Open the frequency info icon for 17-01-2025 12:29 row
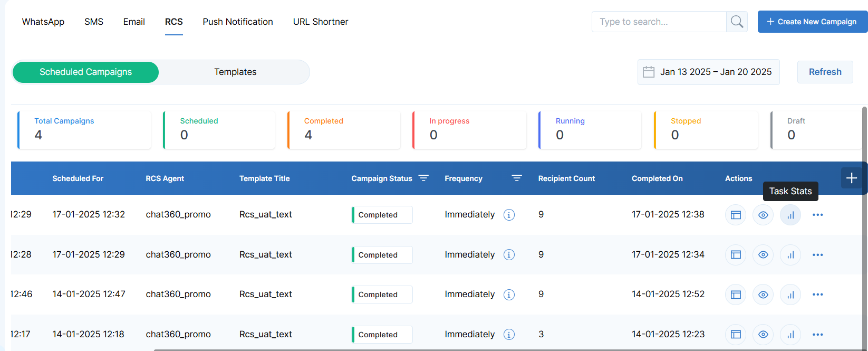 pyautogui.click(x=509, y=255)
